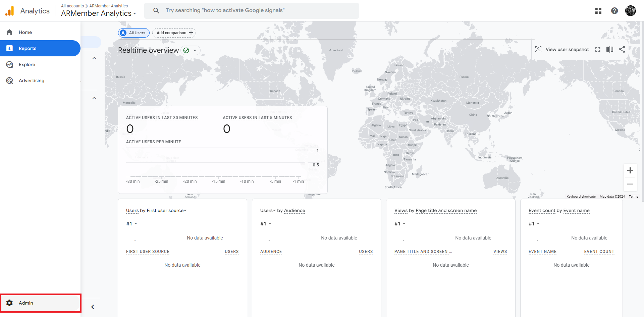644x317 pixels.
Task: Click the EVENT COUNT column header
Action: click(599, 252)
